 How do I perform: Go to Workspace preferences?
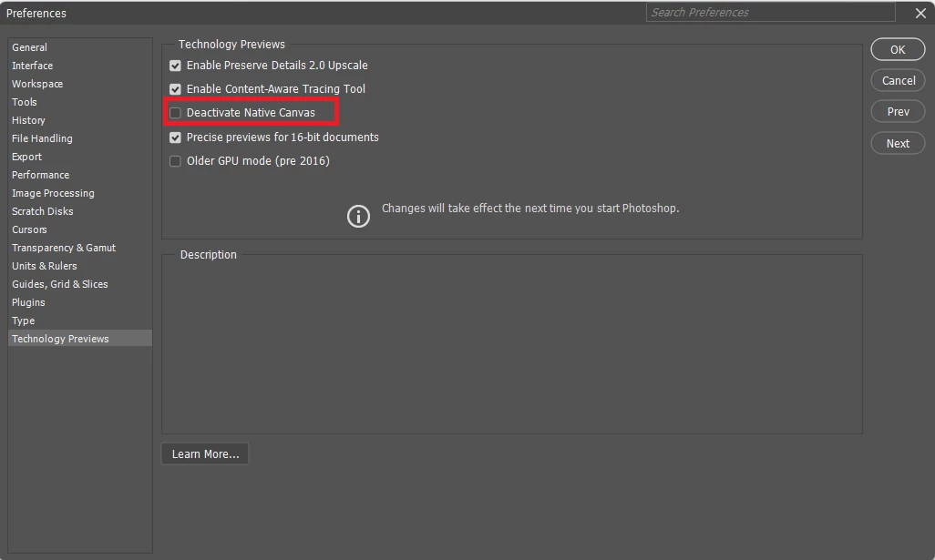[80, 84]
